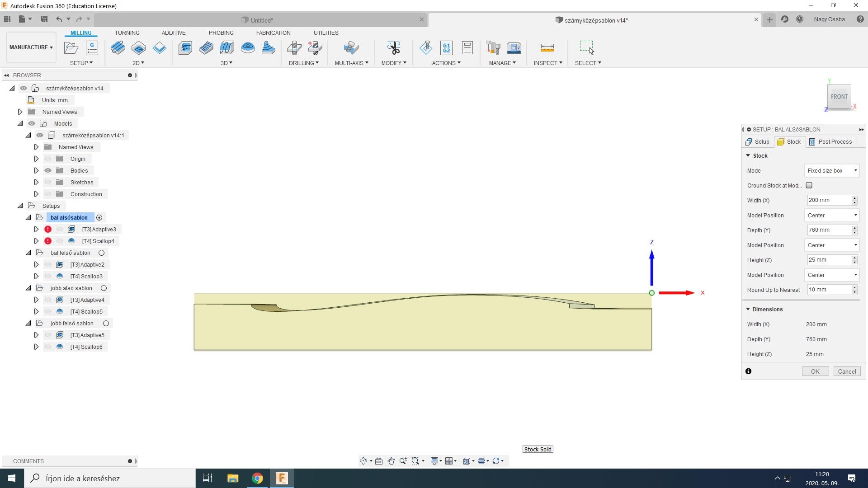Select the 3D Ramp icon
The image size is (868, 488).
[269, 47]
